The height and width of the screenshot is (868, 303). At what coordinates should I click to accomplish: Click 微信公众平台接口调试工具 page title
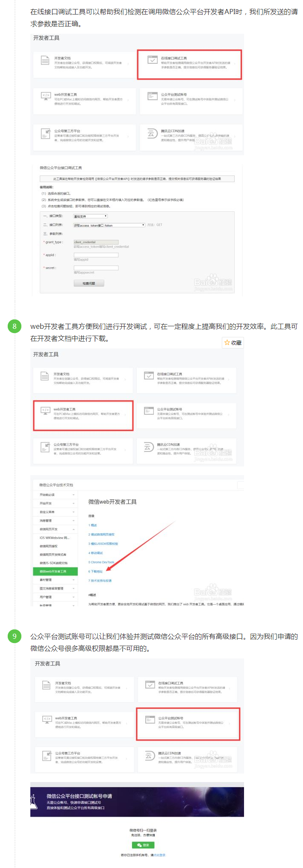tap(61, 168)
